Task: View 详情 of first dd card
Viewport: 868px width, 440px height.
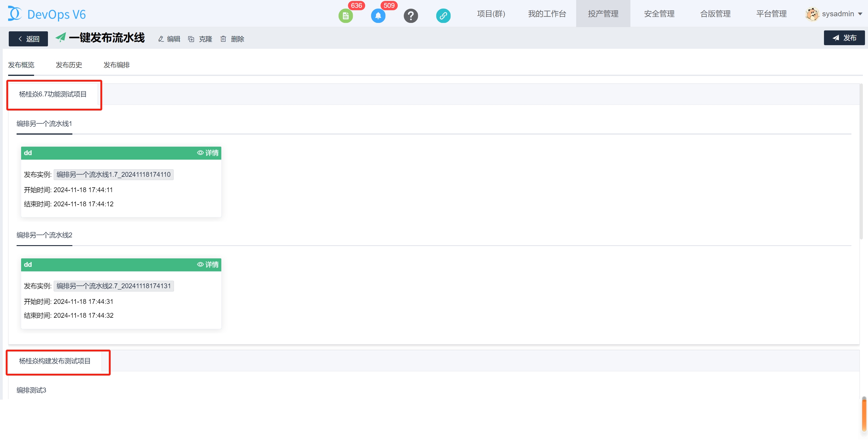Action: 208,153
